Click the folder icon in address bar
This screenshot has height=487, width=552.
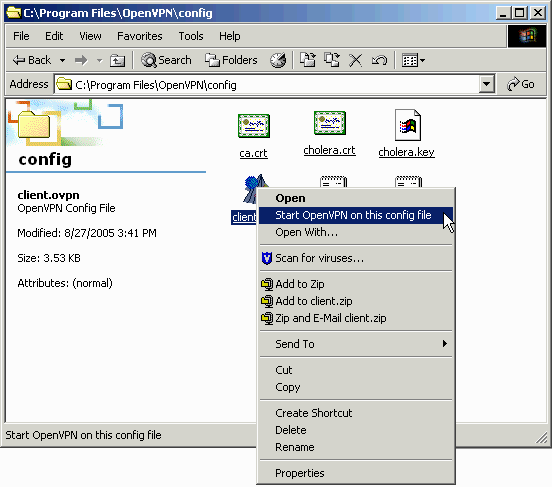tap(64, 84)
